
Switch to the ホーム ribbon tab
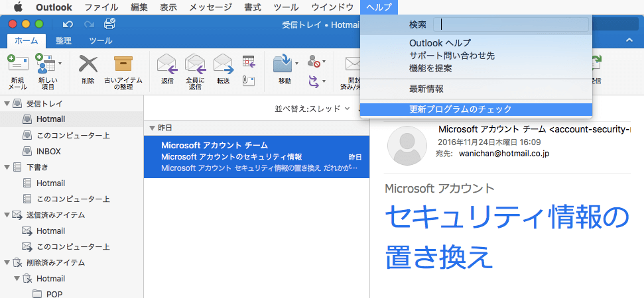coord(27,40)
